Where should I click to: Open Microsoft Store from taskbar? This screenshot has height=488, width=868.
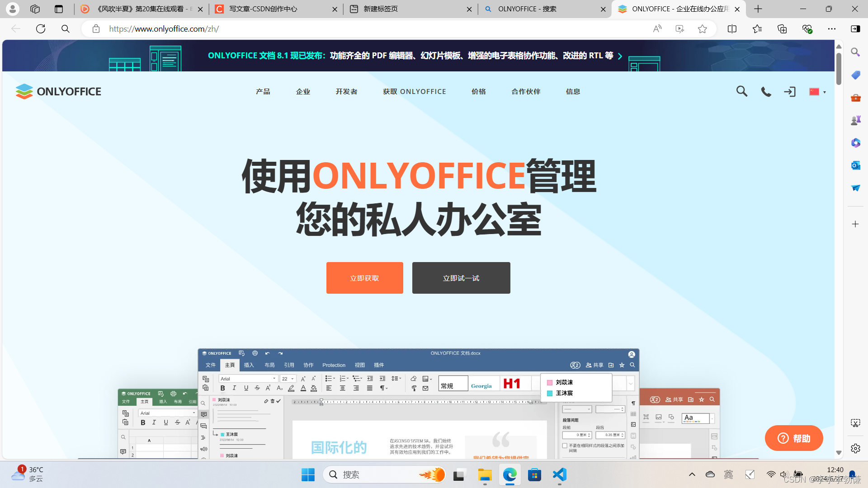click(x=534, y=474)
